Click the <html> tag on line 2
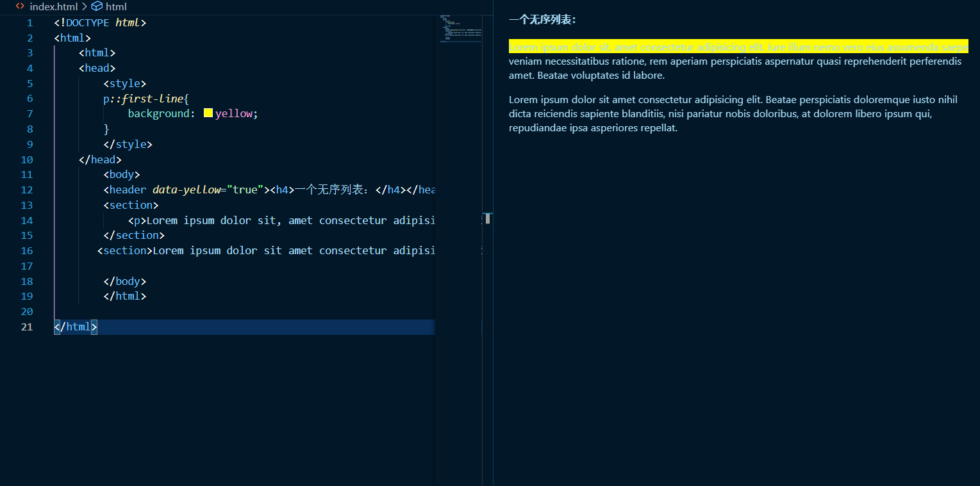The image size is (980, 486). click(x=72, y=38)
